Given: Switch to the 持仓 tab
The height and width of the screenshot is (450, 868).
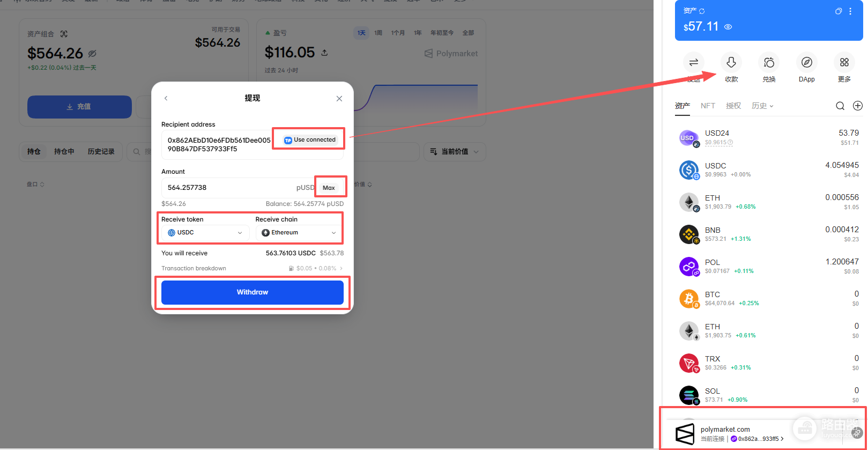Looking at the screenshot, I should [34, 152].
